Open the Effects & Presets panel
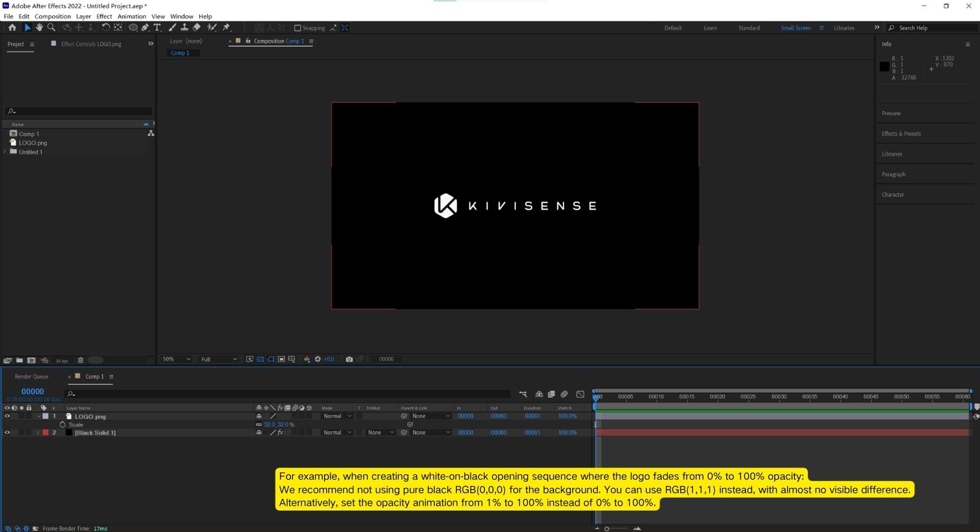 pos(901,134)
